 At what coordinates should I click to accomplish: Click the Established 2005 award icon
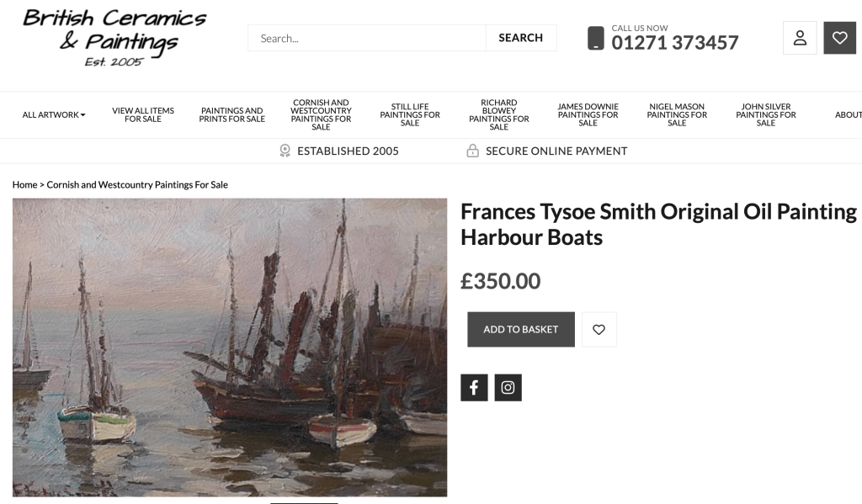[x=285, y=151]
